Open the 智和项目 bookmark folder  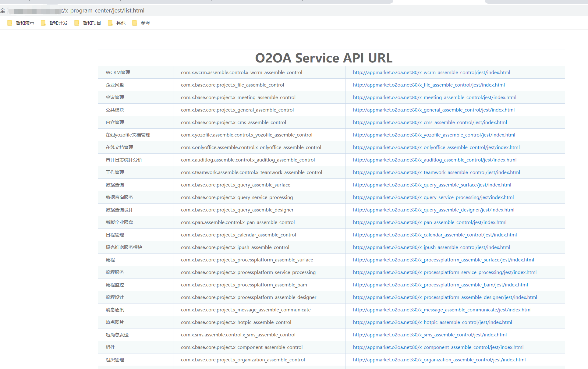(x=88, y=23)
